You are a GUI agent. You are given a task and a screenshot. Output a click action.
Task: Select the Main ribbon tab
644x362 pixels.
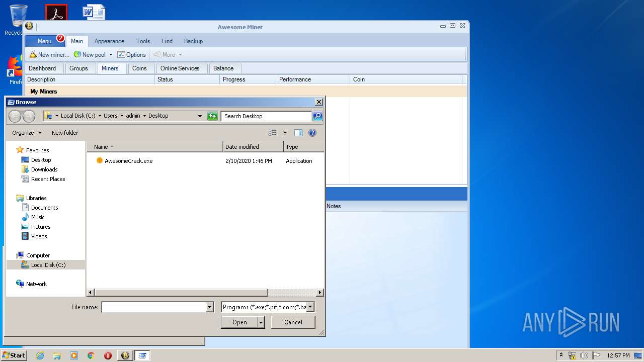pos(77,41)
